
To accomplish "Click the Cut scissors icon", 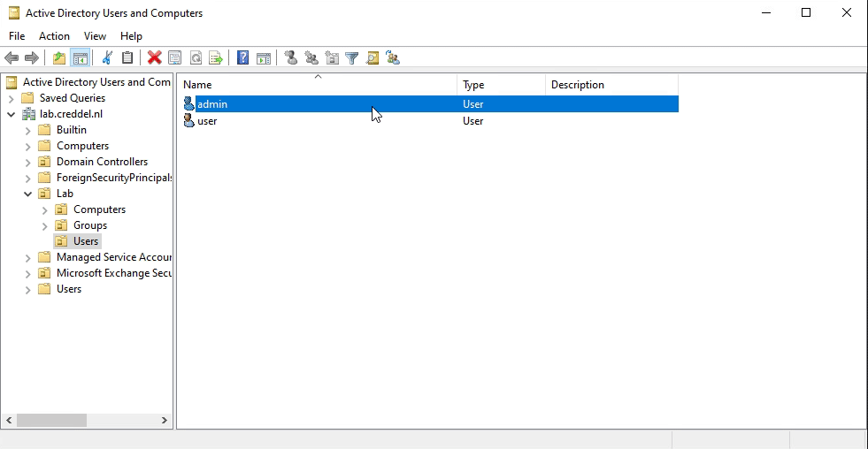I will coord(107,58).
